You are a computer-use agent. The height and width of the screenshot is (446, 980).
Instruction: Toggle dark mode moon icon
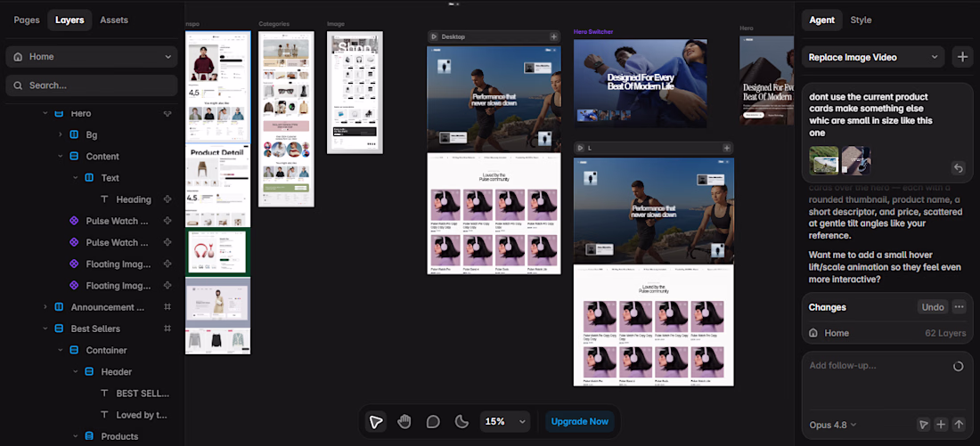461,422
